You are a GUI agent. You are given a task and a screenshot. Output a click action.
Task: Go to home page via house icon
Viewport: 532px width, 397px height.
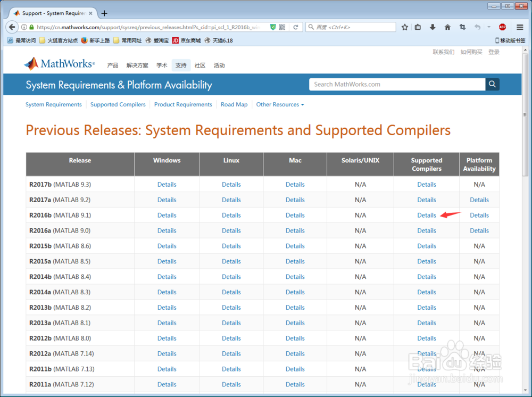point(447,27)
